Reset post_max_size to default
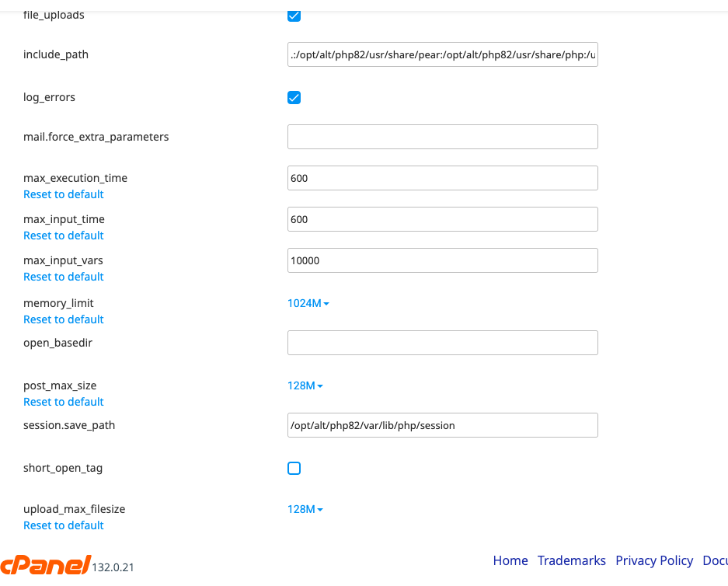Viewport: 728px width, 586px height. coord(64,402)
